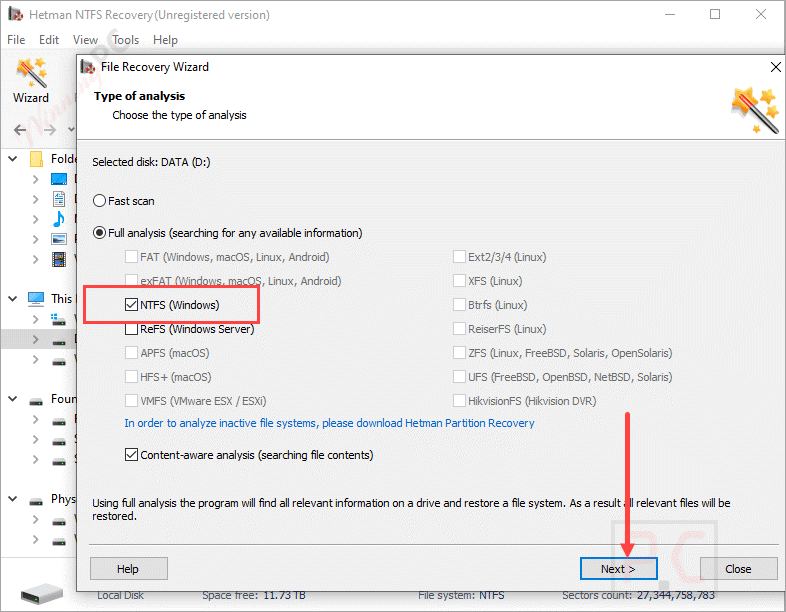The image size is (786, 612).
Task: Uncheck the NTFS (Windows) checkbox
Action: point(131,305)
